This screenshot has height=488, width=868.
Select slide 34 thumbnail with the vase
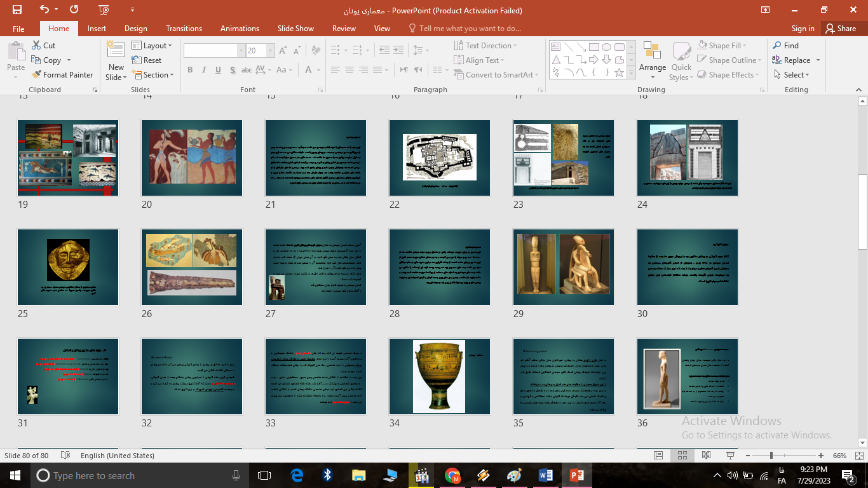tap(440, 377)
